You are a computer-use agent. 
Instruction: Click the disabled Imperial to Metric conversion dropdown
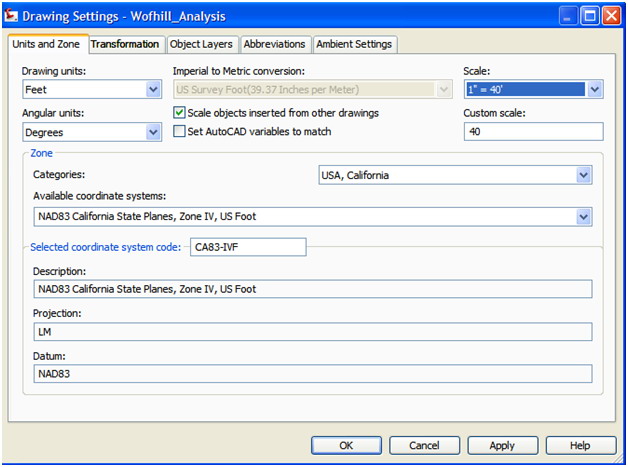click(x=313, y=89)
